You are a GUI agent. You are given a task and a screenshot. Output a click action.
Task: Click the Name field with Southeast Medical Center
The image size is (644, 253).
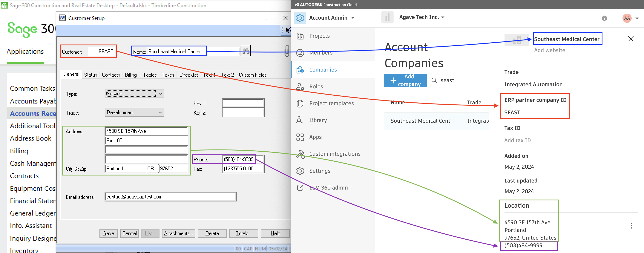point(194,52)
